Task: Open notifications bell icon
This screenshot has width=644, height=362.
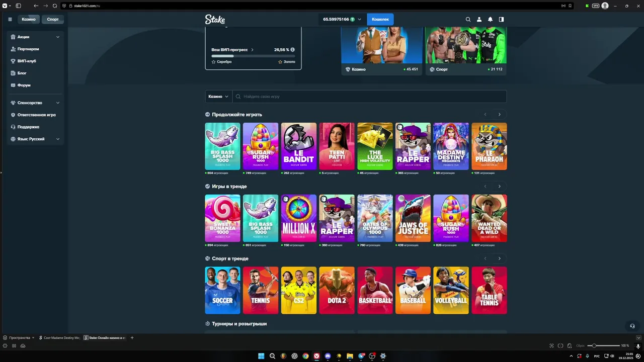Action: pos(490,19)
